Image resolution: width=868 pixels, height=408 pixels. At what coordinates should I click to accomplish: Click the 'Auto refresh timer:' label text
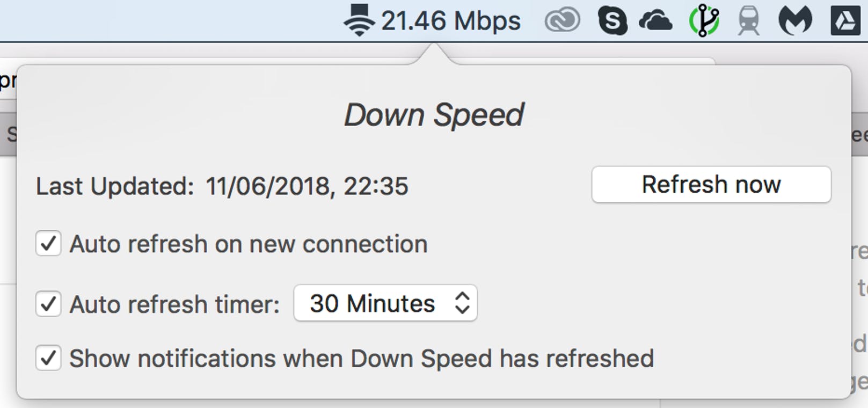[174, 304]
